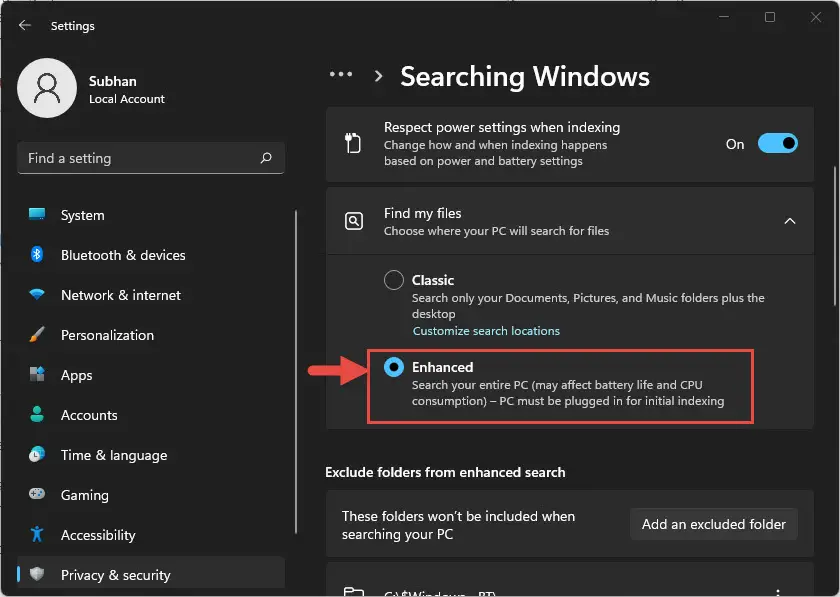Select the Bluetooth icon in the sidebar
This screenshot has width=840, height=597.
coord(37,255)
